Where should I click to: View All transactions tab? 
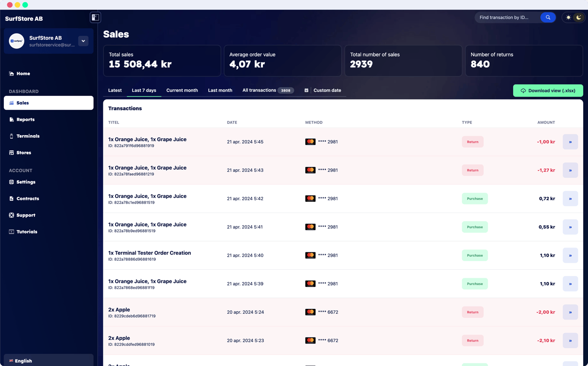[259, 90]
